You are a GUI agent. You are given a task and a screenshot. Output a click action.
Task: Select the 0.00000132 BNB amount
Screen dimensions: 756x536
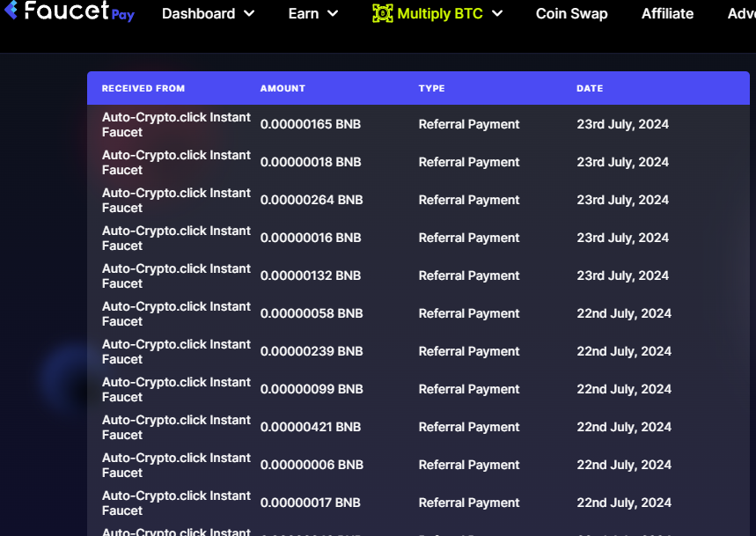(x=311, y=275)
